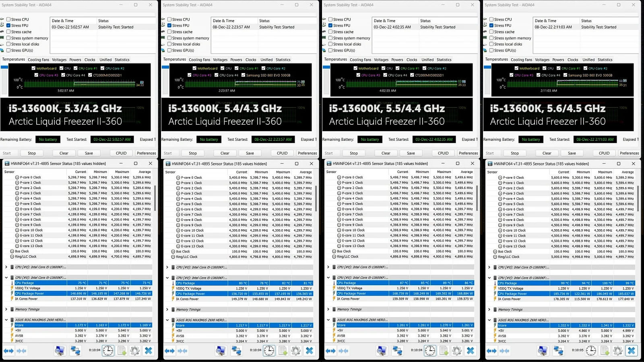Click blue X icon in 87 °C HWiNFO toolbar
This screenshot has height=362, width=644.
(471, 351)
